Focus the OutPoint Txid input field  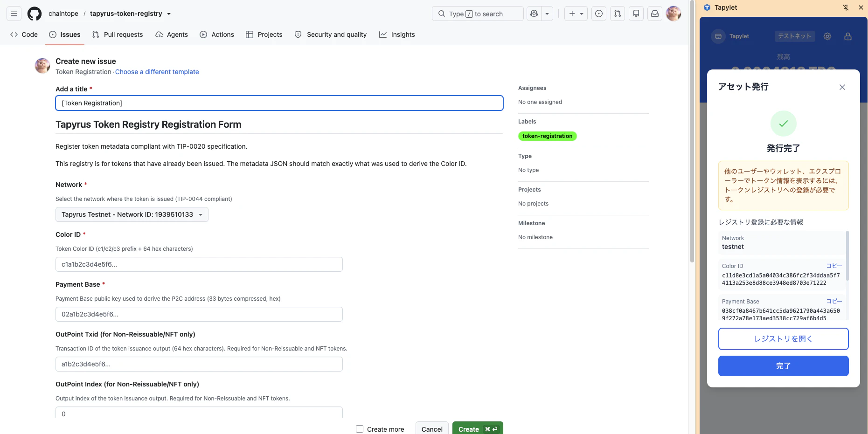[199, 364]
